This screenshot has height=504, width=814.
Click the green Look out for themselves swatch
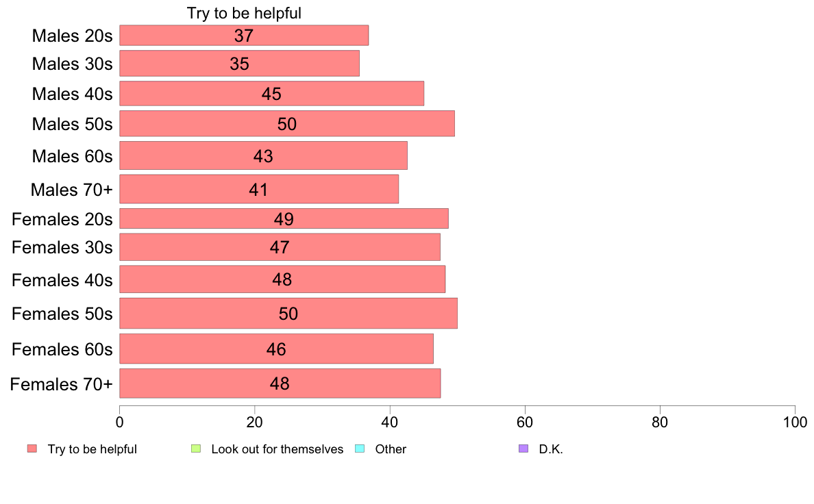[x=196, y=449]
